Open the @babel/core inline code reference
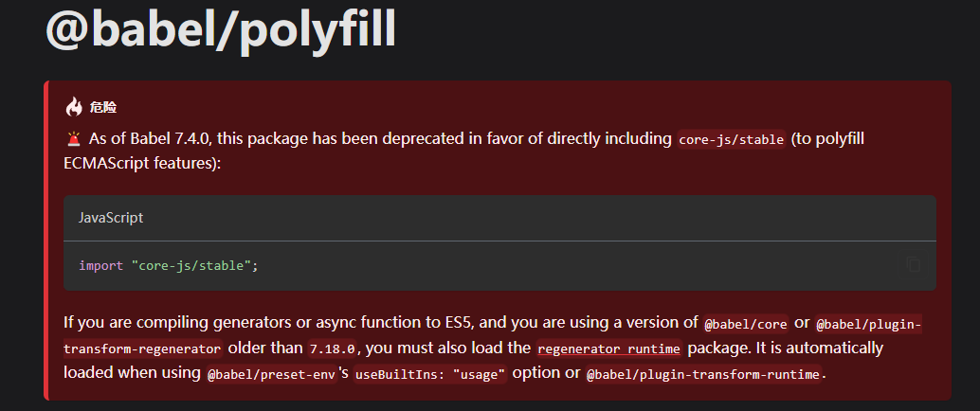The height and width of the screenshot is (411, 980). tap(746, 324)
